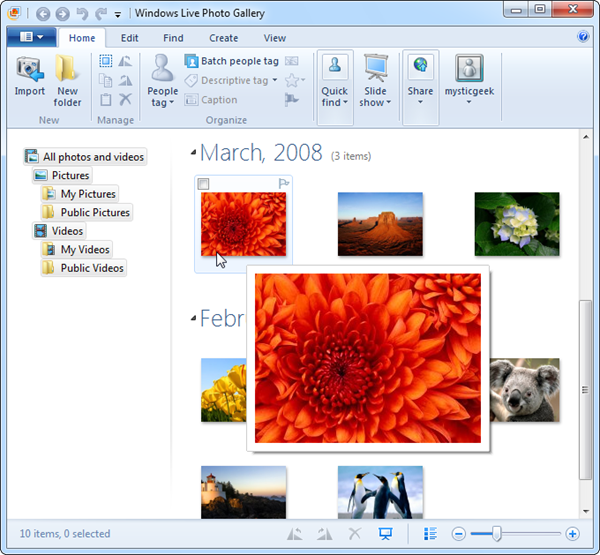The image size is (600, 555).
Task: Click the zoom out minus button
Action: [458, 534]
